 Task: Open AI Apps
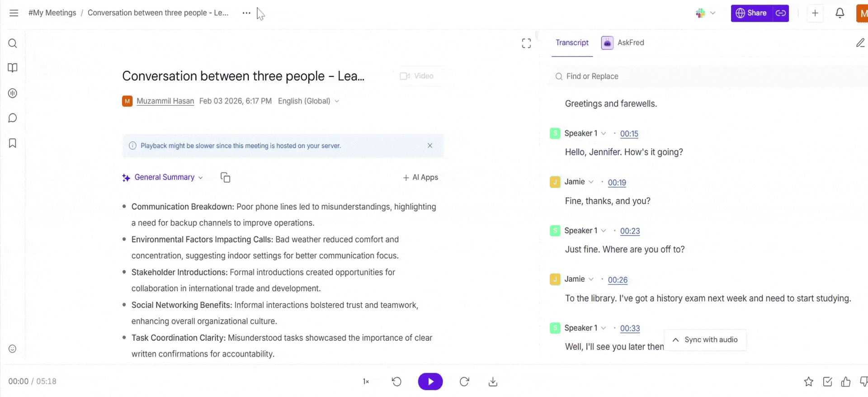420,177
